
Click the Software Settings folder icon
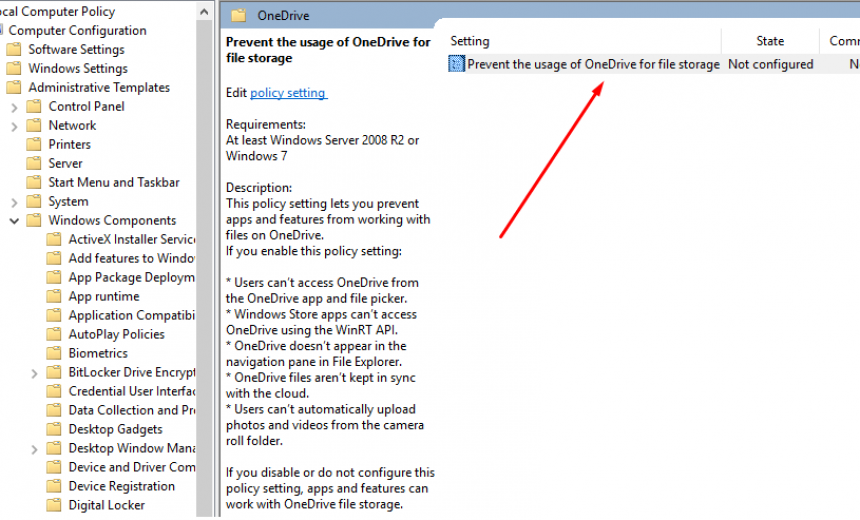pos(14,50)
